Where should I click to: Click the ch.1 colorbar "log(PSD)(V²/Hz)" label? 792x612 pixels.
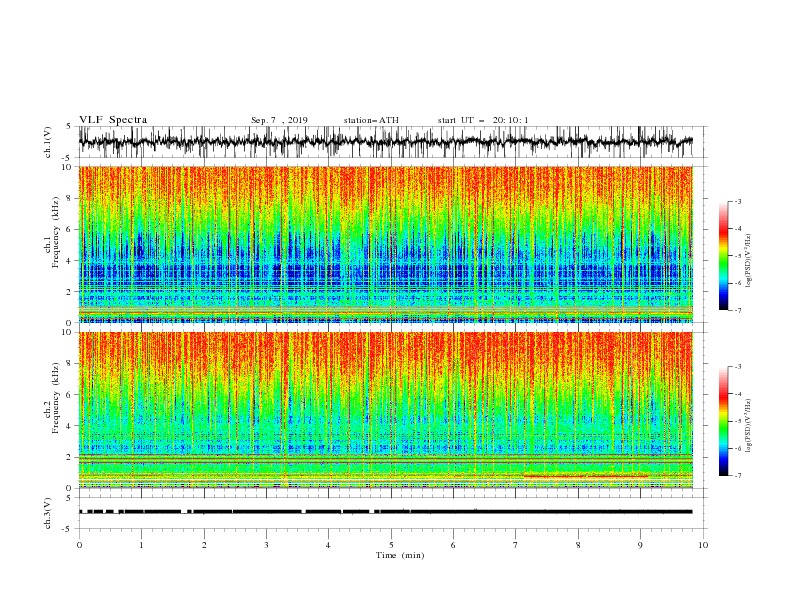pyautogui.click(x=748, y=260)
